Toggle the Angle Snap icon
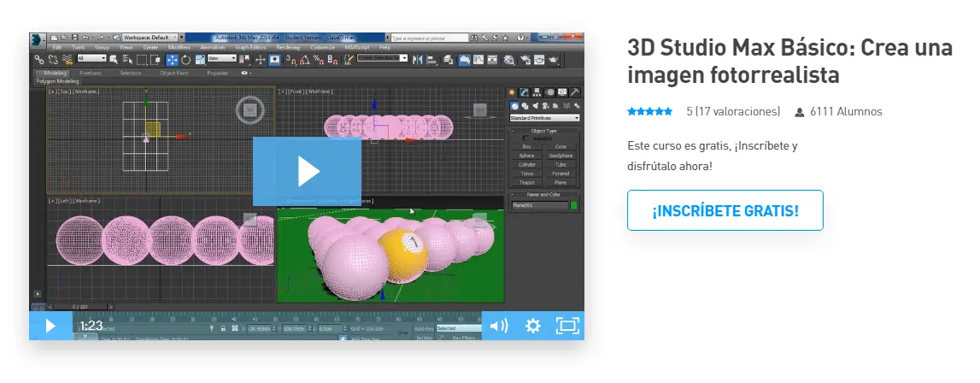 pos(305,60)
